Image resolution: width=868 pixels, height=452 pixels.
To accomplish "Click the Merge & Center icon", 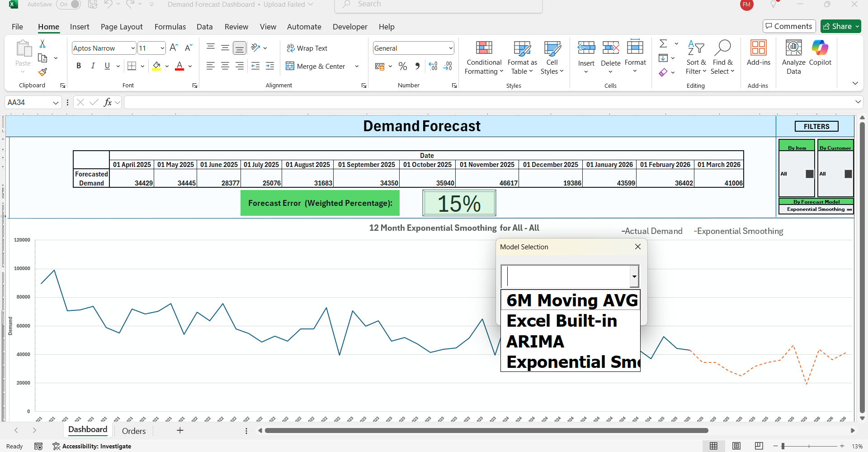I will pos(289,66).
